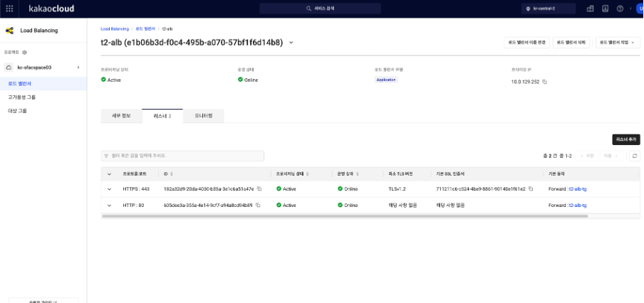Open the top bar dashboard icon
Viewport: 644px width, 303px height.
[590, 9]
